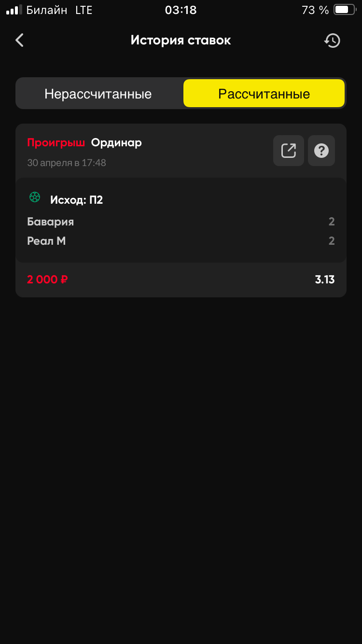Open the Исход: П2 outcome row
The width and height of the screenshot is (362, 644).
[x=77, y=200]
